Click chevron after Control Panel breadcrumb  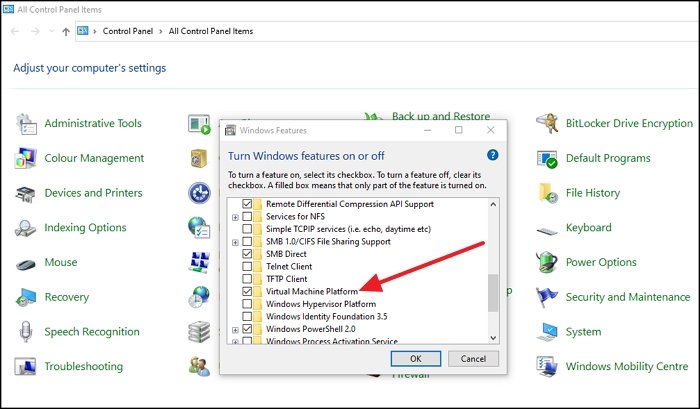click(161, 31)
